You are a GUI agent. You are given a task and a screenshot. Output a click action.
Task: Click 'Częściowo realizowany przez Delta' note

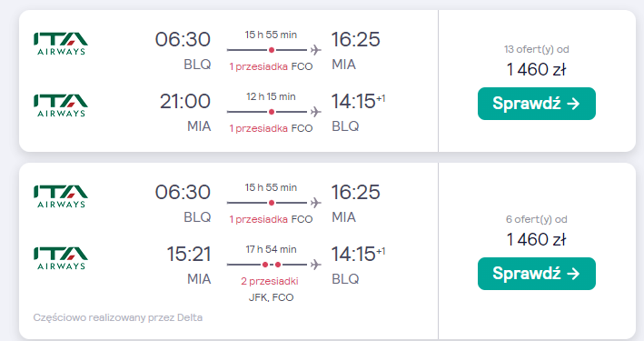click(x=118, y=317)
